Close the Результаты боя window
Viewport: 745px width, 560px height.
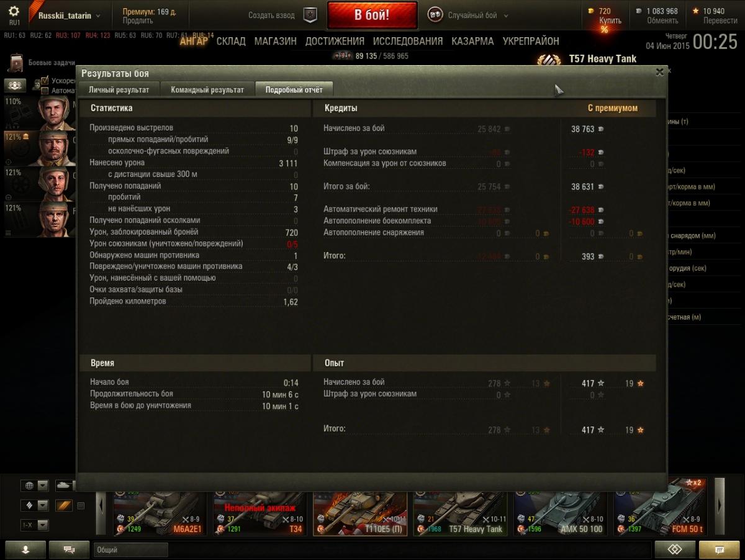(x=659, y=72)
